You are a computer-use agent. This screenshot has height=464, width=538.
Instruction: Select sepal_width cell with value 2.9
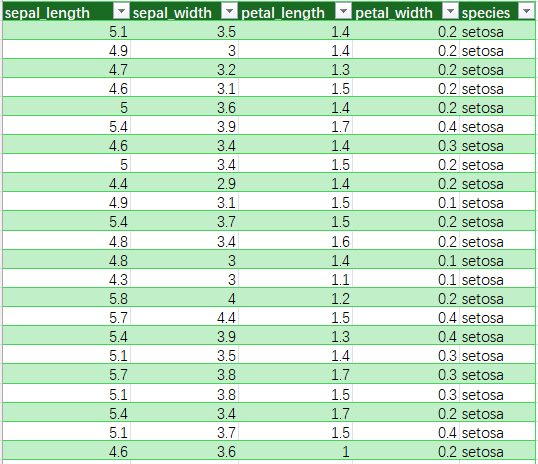coord(184,183)
